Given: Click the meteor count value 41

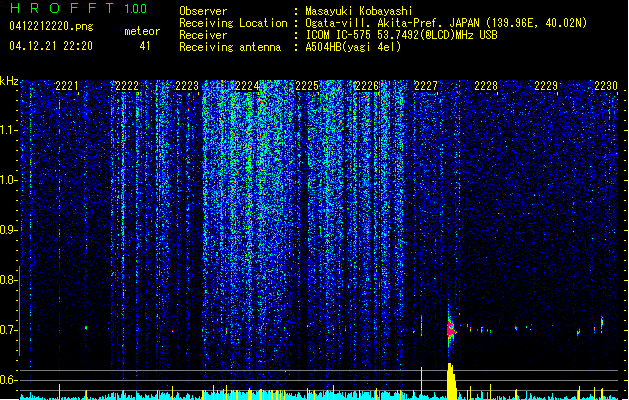Looking at the screenshot, I should (x=145, y=46).
